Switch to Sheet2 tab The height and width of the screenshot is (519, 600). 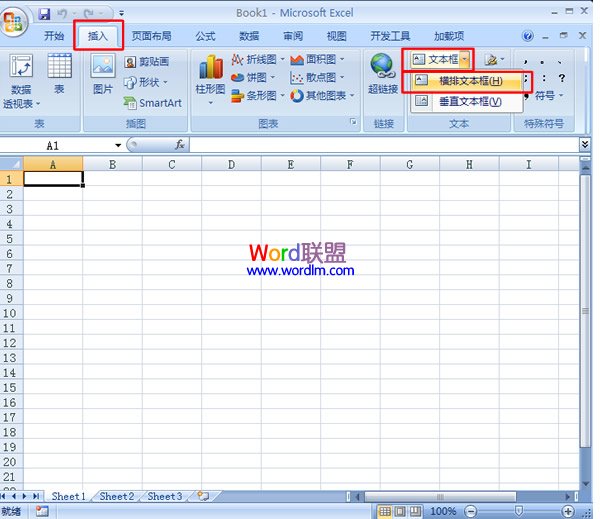click(117, 496)
